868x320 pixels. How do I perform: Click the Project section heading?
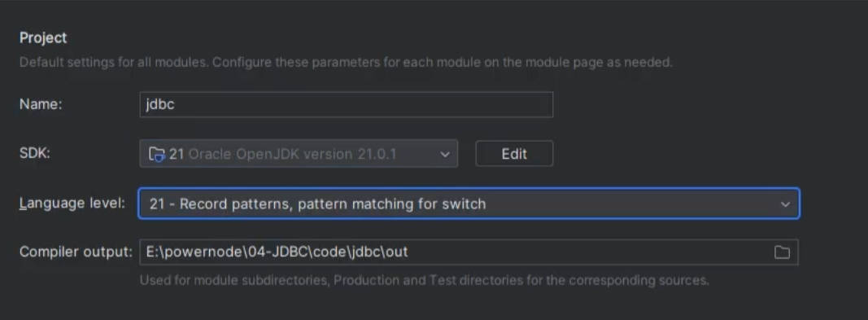click(43, 37)
